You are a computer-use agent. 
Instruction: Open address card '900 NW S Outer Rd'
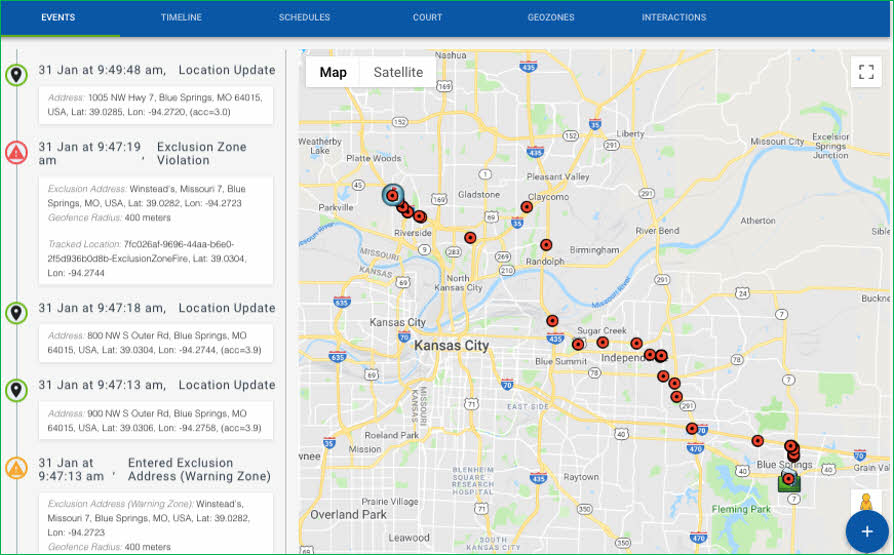pyautogui.click(x=156, y=420)
